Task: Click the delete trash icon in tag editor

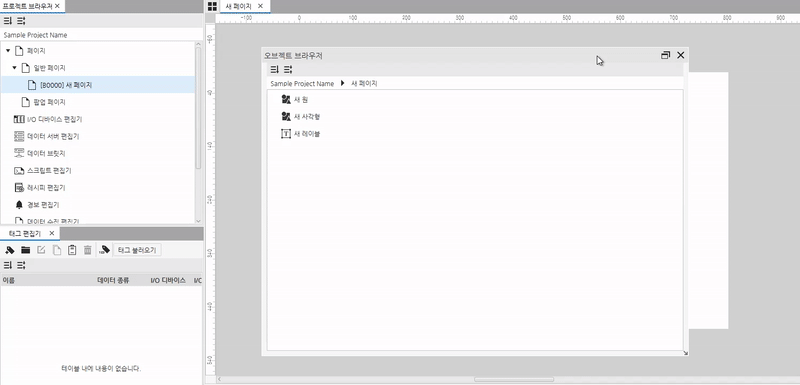Action: coord(88,250)
